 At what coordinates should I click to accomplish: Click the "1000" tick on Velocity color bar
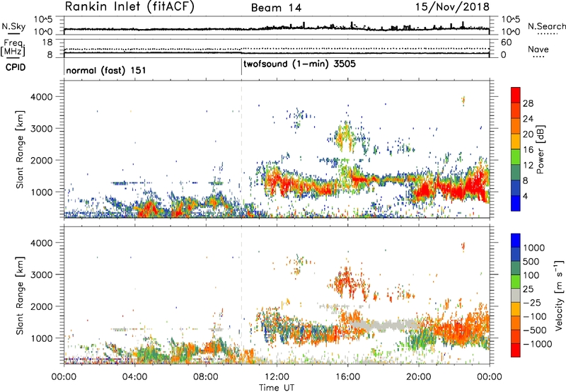click(x=534, y=248)
